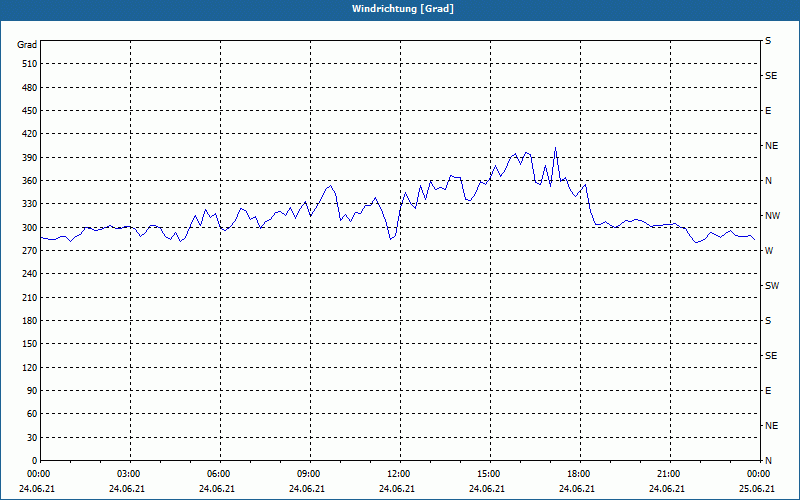
Task: Click the 18:00 time axis label
Action: coord(579,473)
